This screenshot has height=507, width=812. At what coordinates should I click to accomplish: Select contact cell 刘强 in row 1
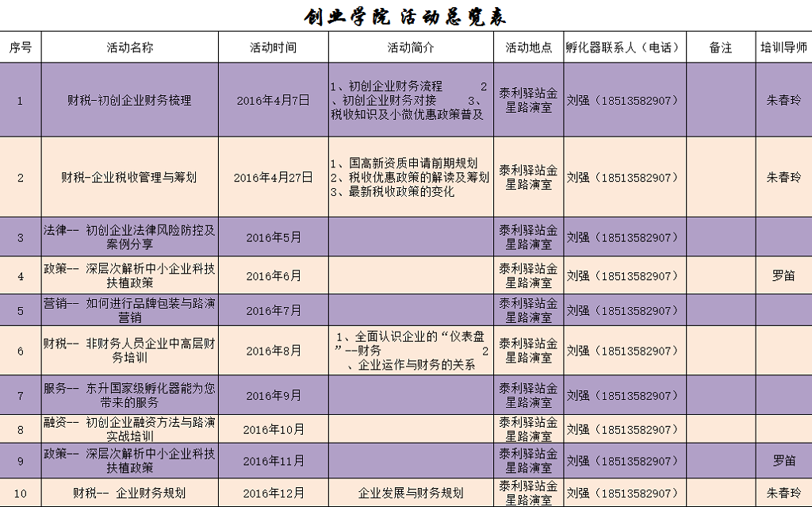[x=625, y=100]
